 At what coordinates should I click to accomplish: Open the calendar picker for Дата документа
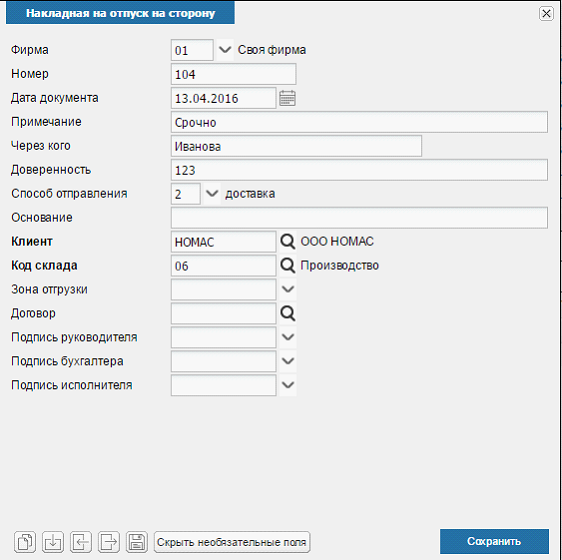tap(287, 98)
